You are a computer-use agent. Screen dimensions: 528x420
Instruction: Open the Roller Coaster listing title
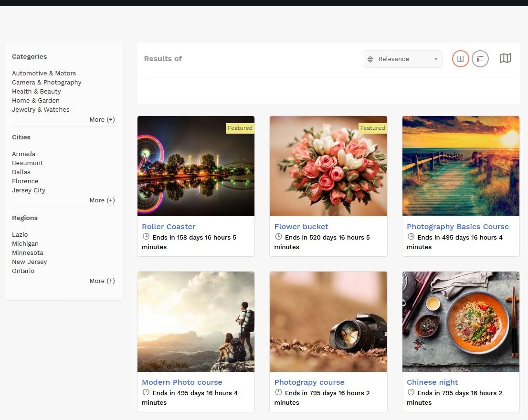169,227
